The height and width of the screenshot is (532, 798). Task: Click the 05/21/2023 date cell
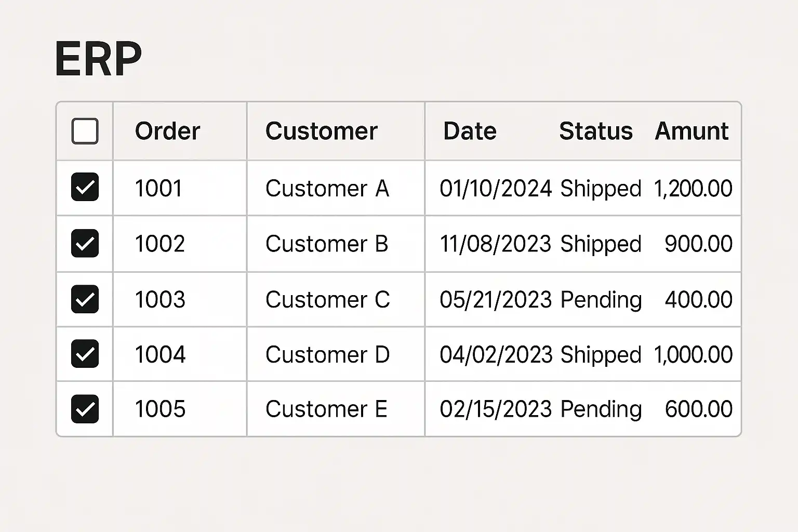[495, 300]
